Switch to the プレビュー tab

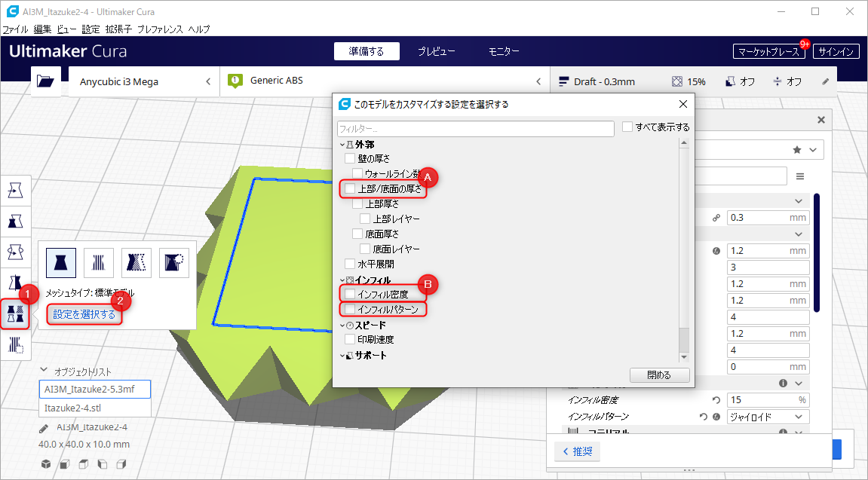tap(437, 51)
